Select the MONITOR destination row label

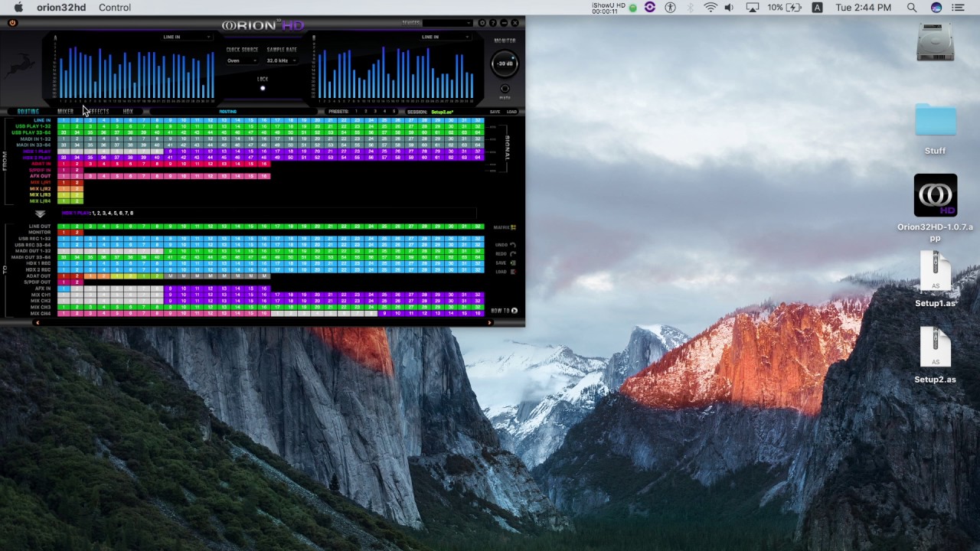coord(40,233)
